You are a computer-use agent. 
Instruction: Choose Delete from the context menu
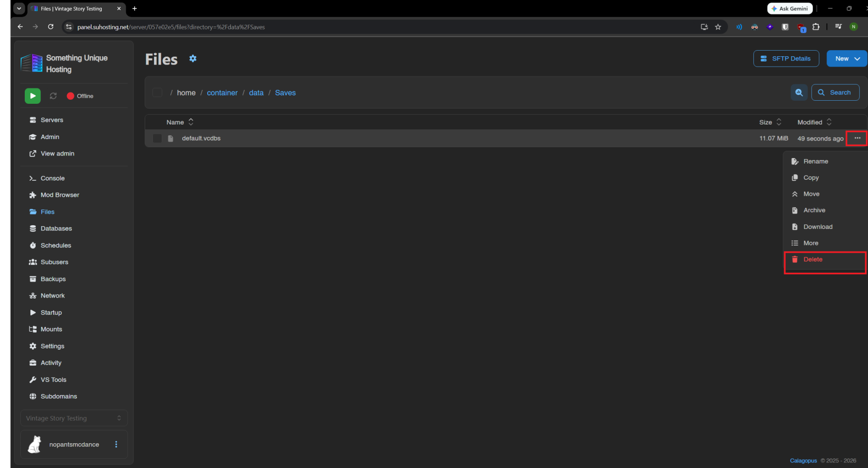(x=825, y=260)
